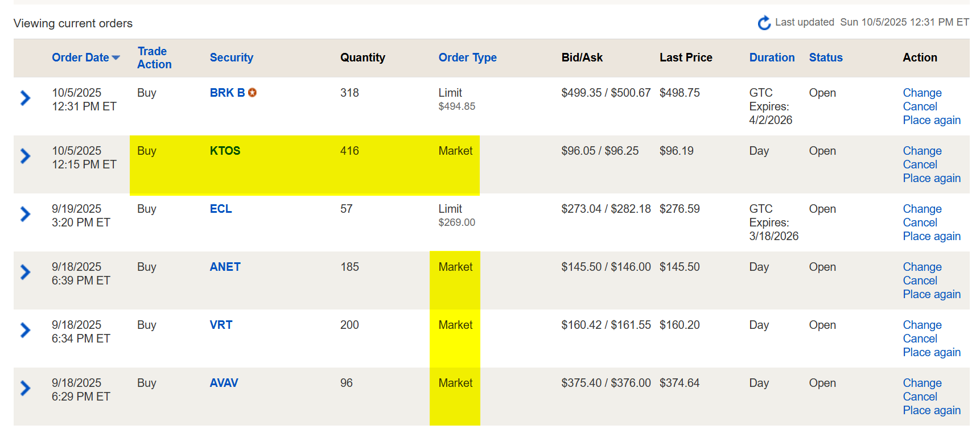Expand the ANET order row chevron
980x429 pixels.
[25, 272]
